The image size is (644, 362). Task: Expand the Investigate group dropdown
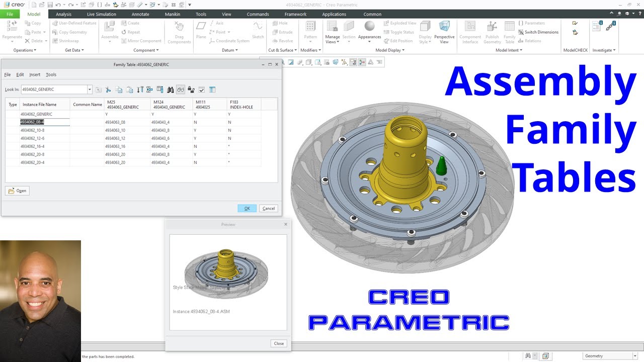coord(604,50)
